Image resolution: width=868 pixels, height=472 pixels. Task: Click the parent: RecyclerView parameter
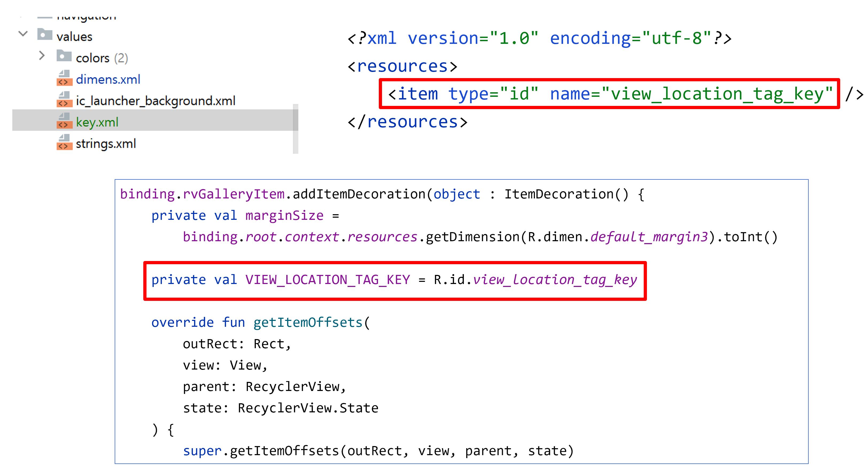264,387
